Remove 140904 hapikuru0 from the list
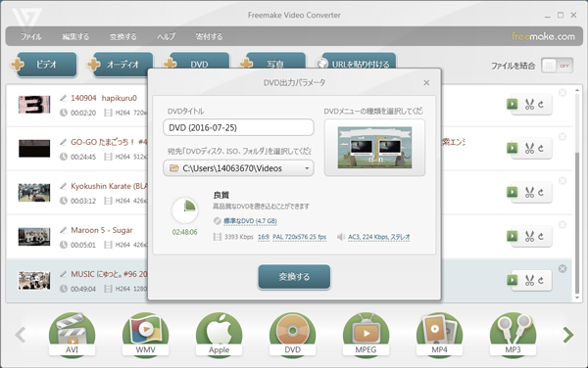This screenshot has width=588, height=368. [563, 92]
